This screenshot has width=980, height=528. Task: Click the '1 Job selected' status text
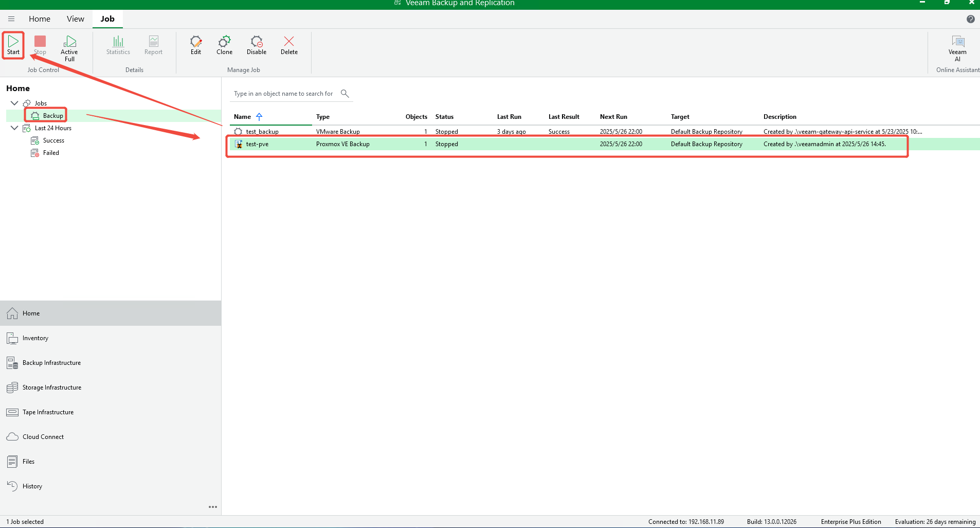pyautogui.click(x=25, y=522)
